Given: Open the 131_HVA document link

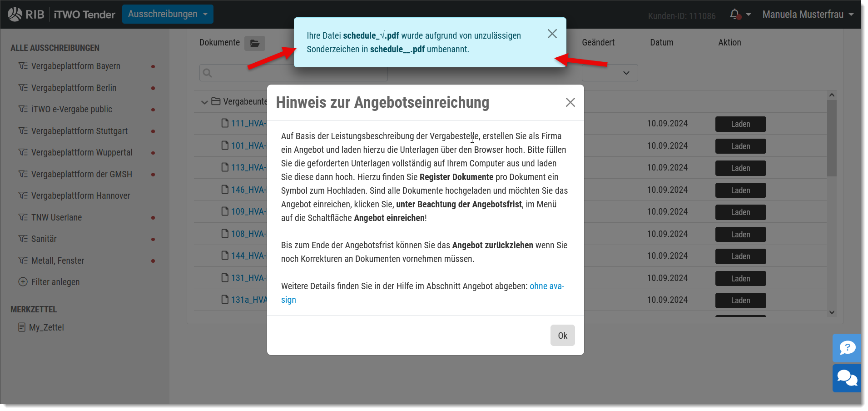Looking at the screenshot, I should (249, 278).
